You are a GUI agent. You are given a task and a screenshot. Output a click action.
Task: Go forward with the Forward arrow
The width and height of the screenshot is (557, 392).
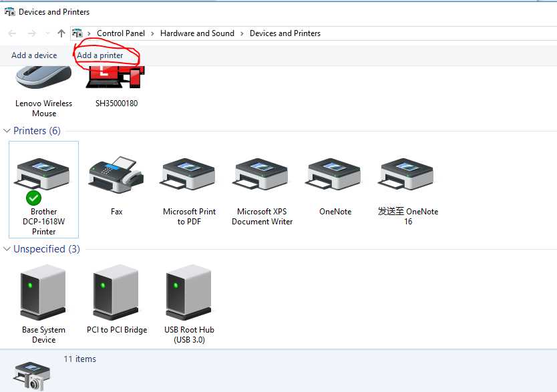point(31,33)
